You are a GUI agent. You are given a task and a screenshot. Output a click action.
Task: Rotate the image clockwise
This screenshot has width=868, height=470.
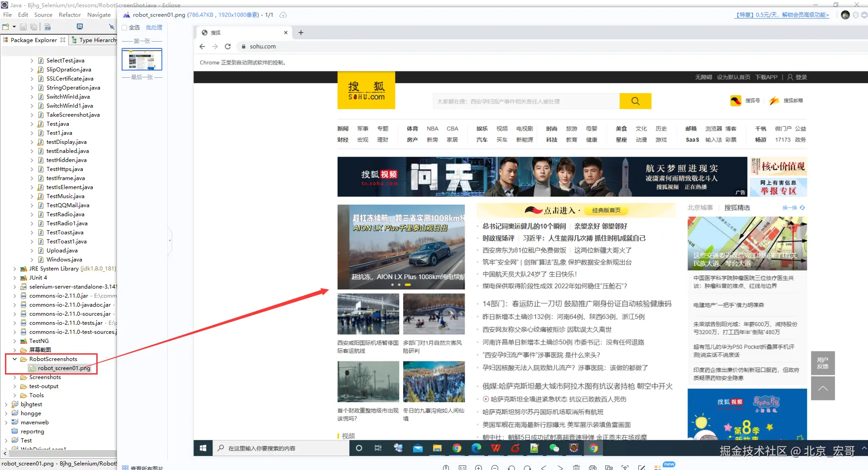pos(528,467)
